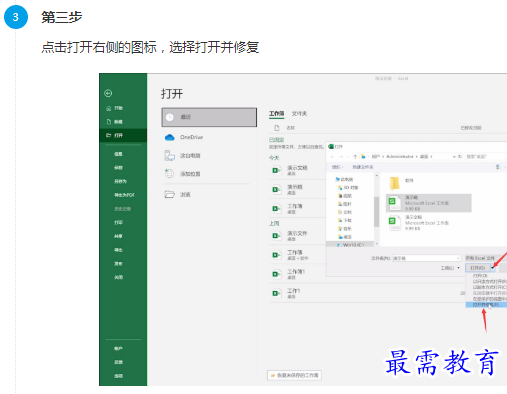Open the 组织 dropdown in the dialog
The image size is (507, 394).
(337, 167)
